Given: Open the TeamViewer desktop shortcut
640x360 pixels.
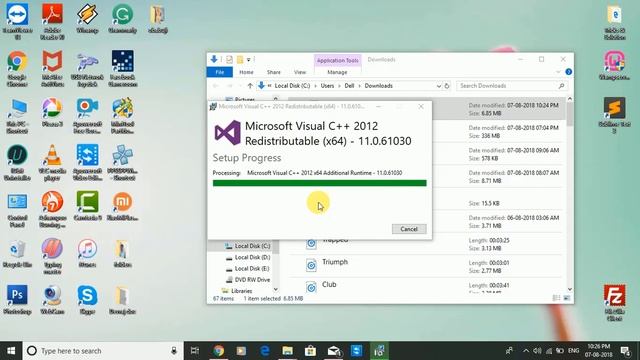Looking at the screenshot, I should pos(17,21).
